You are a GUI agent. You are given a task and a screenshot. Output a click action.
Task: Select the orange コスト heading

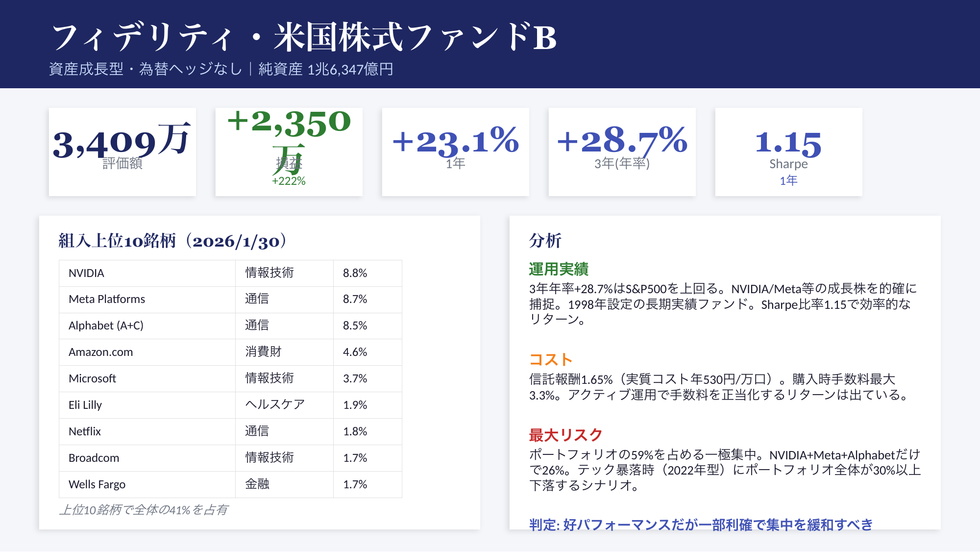click(x=551, y=360)
